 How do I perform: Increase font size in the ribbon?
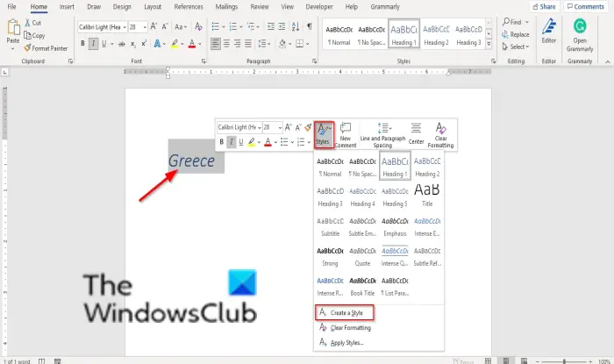click(153, 26)
